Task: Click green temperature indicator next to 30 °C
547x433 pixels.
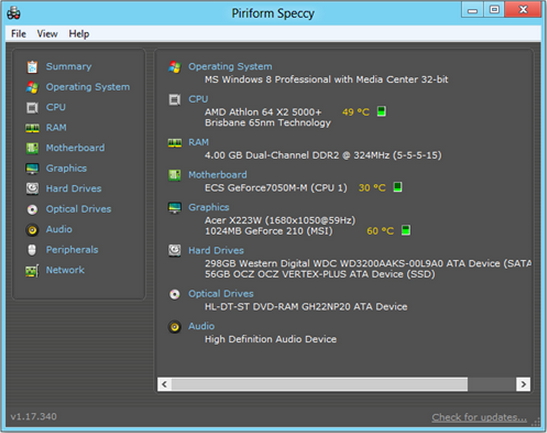Action: (x=398, y=187)
